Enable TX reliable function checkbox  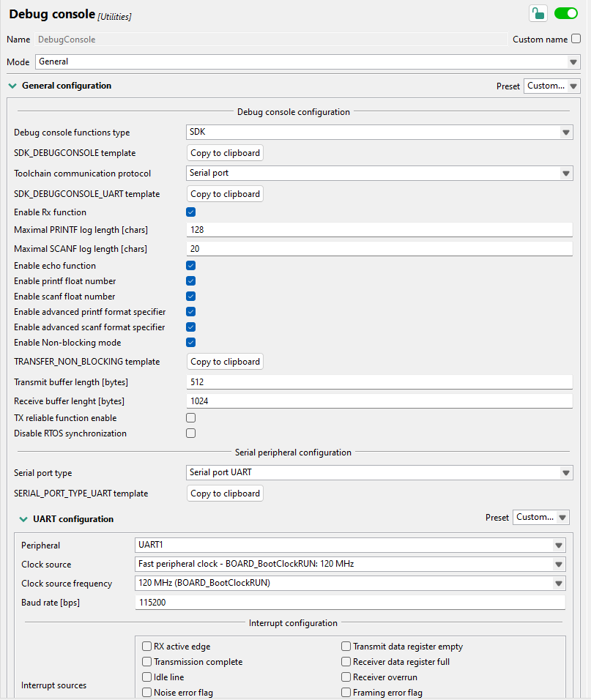tap(191, 418)
